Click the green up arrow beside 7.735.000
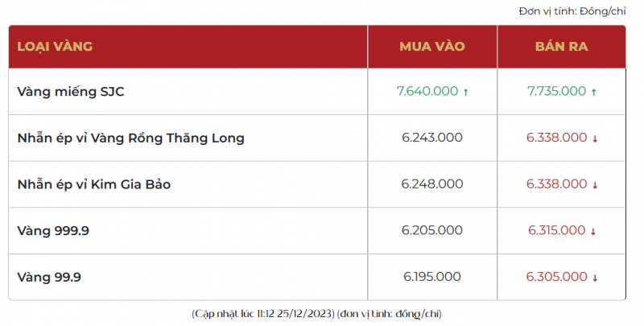 click(x=594, y=92)
